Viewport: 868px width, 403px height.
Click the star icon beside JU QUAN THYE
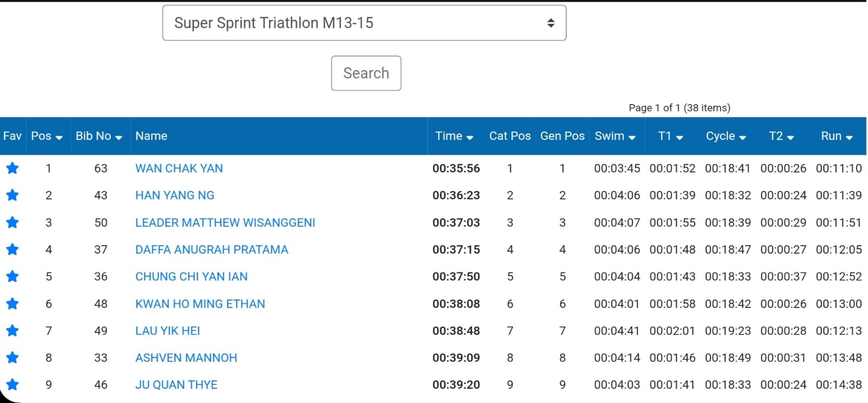[x=12, y=385]
